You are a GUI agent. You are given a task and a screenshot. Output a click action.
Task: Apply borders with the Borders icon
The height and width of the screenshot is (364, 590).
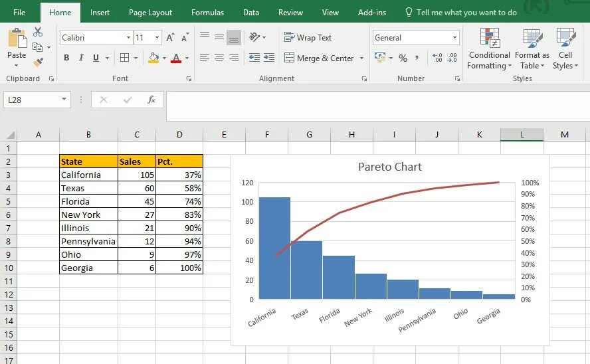pyautogui.click(x=124, y=58)
